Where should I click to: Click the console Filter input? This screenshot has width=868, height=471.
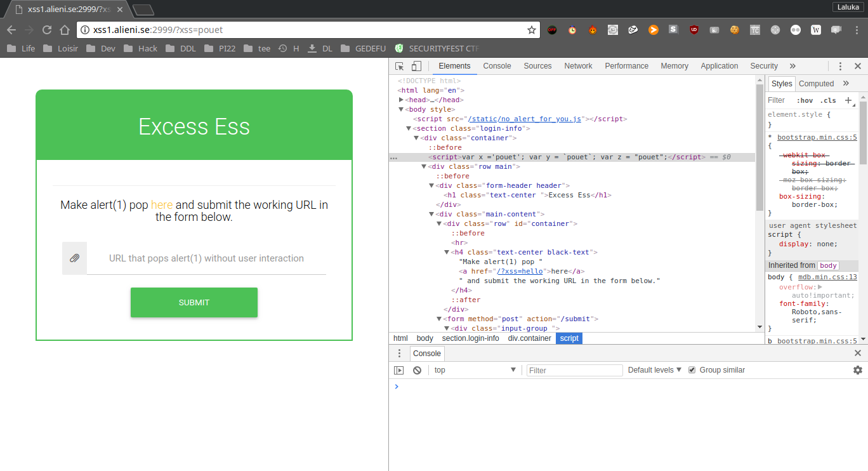click(575, 370)
